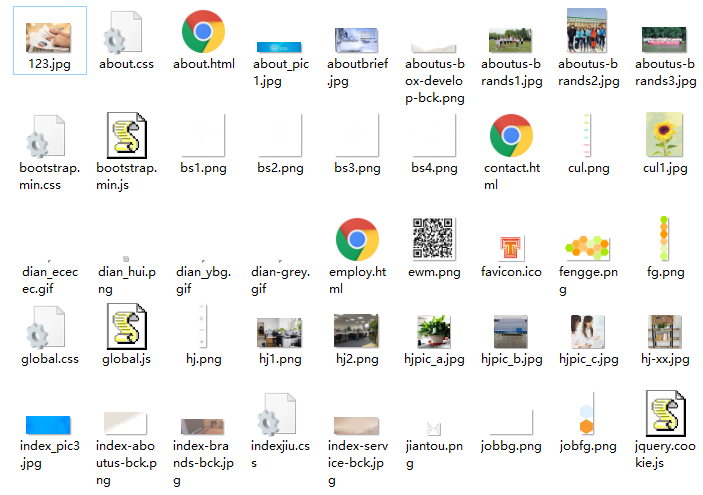Select the hjpic_c.jpg photo
Viewport: 703px width, 495px height.
587,332
